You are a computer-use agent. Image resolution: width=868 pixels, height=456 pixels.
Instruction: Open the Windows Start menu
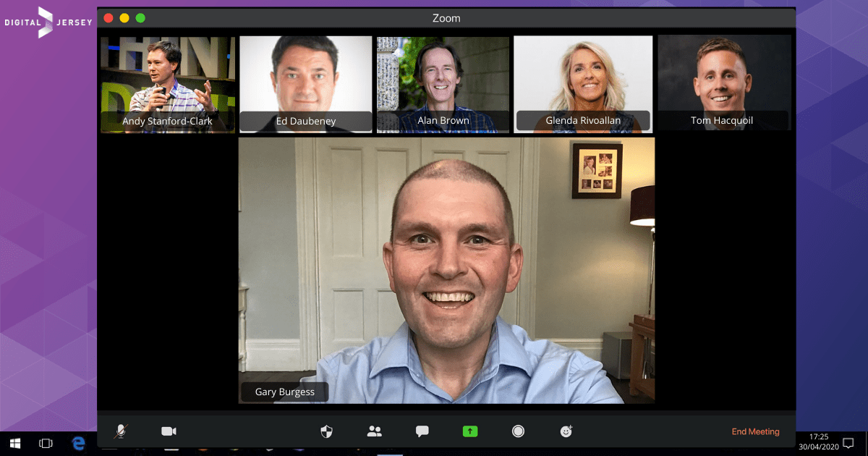(14, 443)
